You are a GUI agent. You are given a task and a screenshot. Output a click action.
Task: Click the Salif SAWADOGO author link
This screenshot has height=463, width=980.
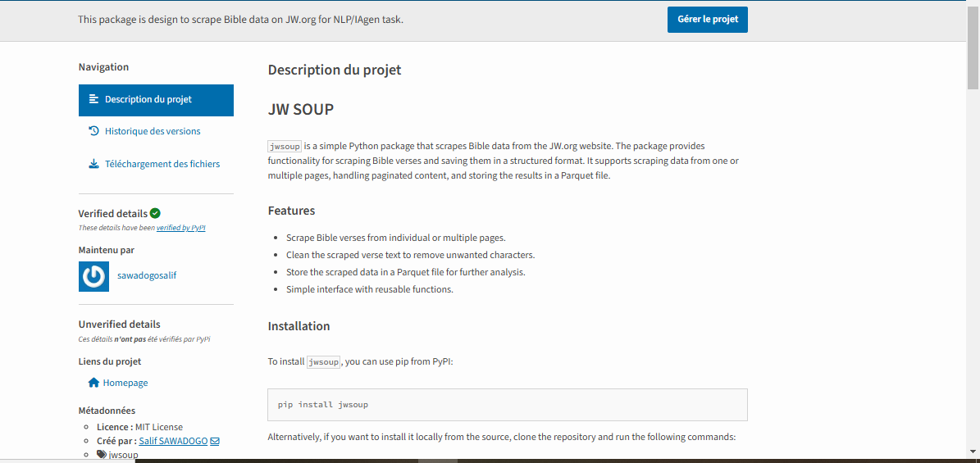pyautogui.click(x=173, y=441)
